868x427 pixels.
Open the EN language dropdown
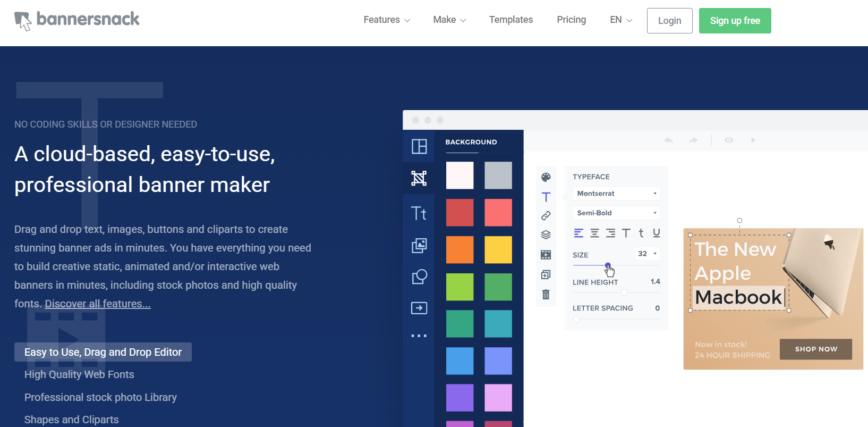click(621, 20)
